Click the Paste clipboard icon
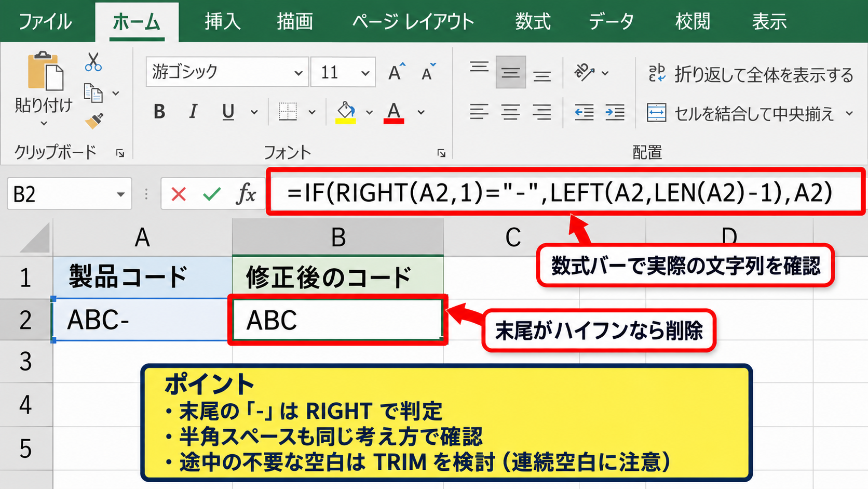 click(45, 71)
